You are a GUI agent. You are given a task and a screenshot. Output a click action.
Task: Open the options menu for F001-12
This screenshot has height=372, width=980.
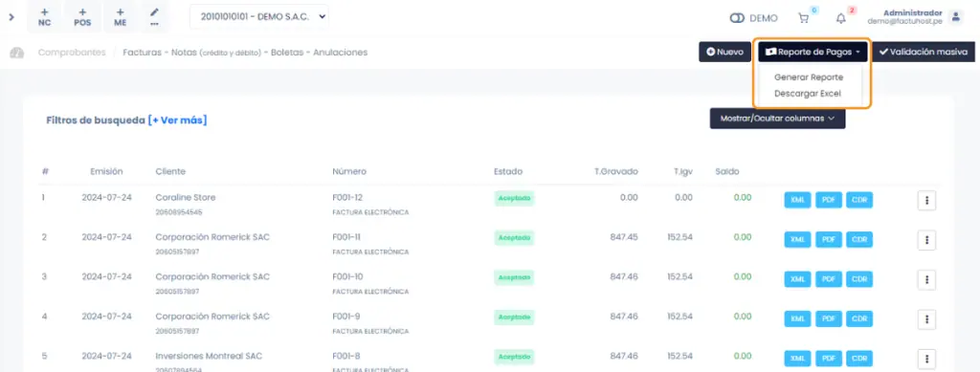926,201
